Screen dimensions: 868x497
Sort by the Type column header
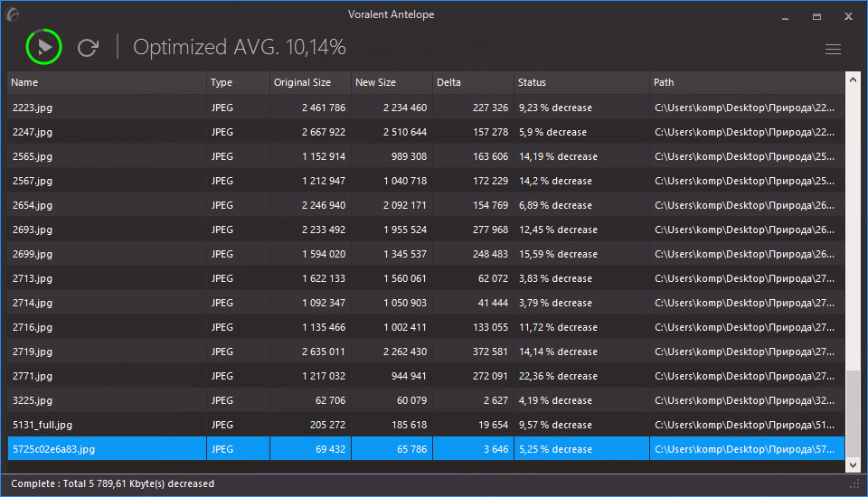click(239, 82)
